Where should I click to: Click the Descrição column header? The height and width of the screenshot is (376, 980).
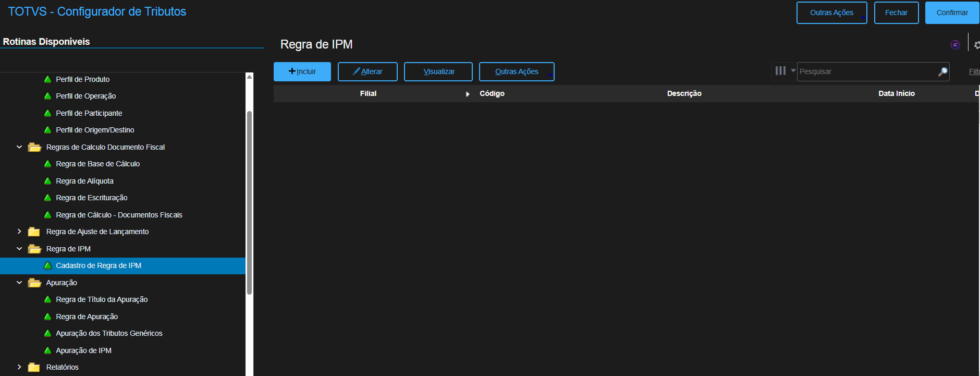point(684,93)
